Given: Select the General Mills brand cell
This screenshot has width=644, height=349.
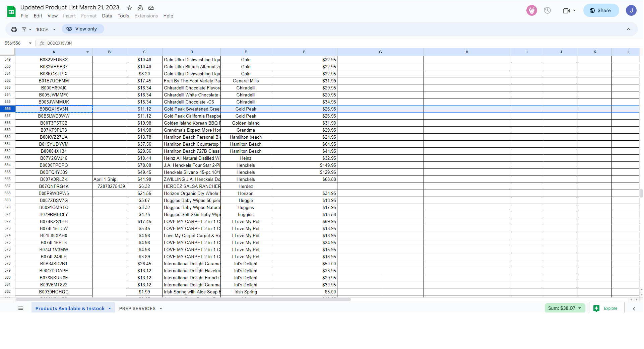Looking at the screenshot, I should tap(246, 81).
